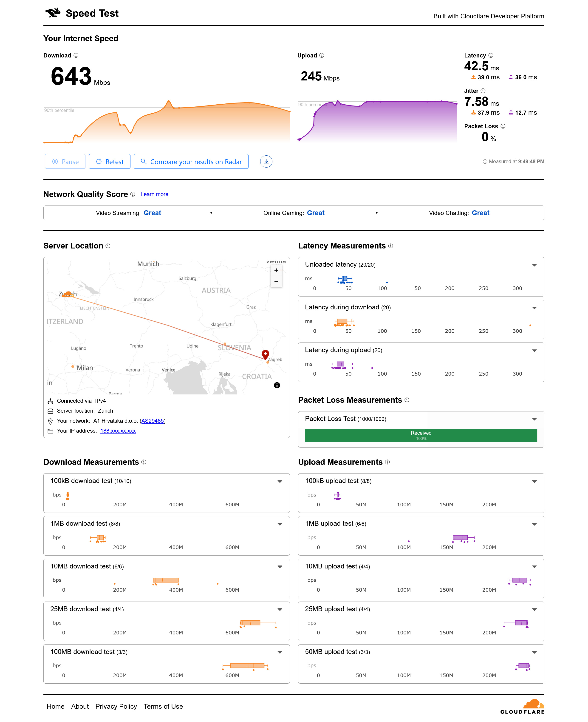Click the Cloudflare logo in the footer
Image resolution: width=588 pixels, height=722 pixels.
click(x=522, y=707)
